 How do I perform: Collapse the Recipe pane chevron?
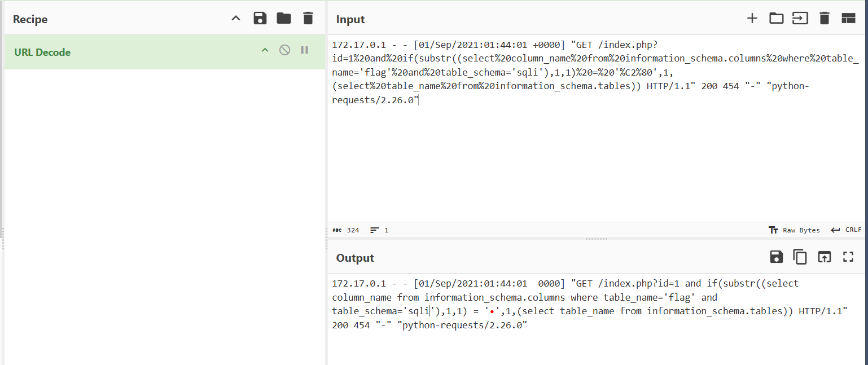pyautogui.click(x=236, y=19)
